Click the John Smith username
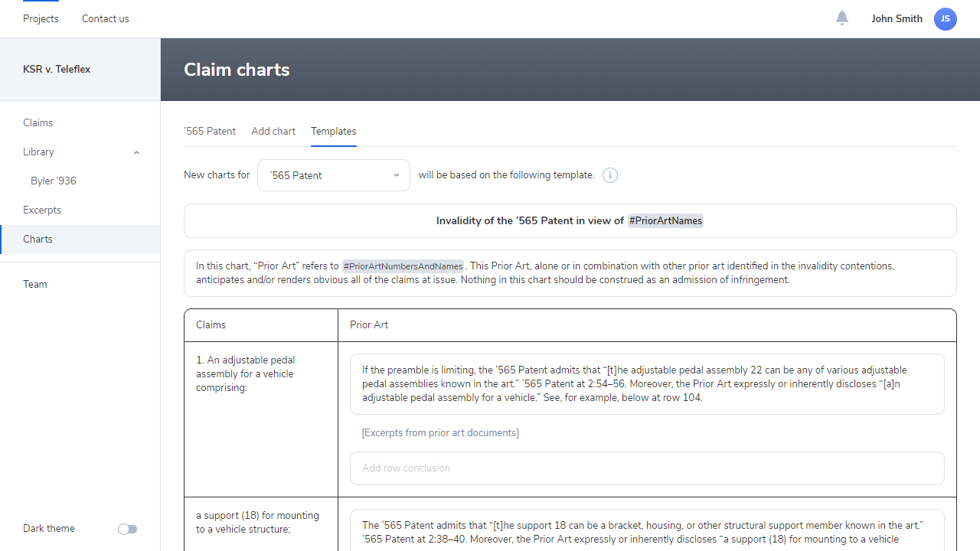980x551 pixels. (x=897, y=18)
